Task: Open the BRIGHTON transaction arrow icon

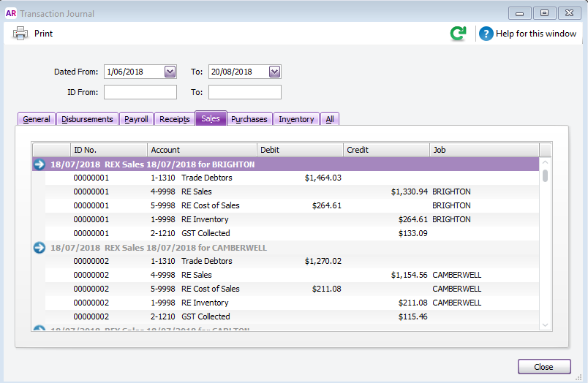Action: click(39, 164)
